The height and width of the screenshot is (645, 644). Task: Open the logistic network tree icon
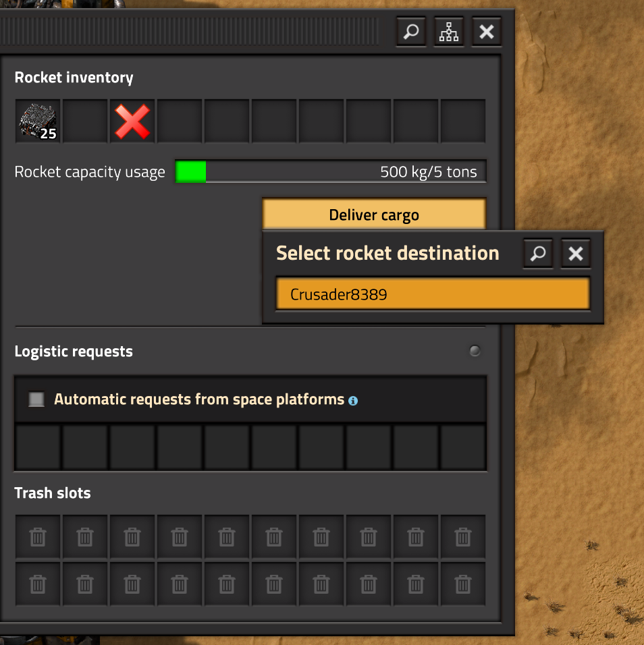(x=448, y=32)
